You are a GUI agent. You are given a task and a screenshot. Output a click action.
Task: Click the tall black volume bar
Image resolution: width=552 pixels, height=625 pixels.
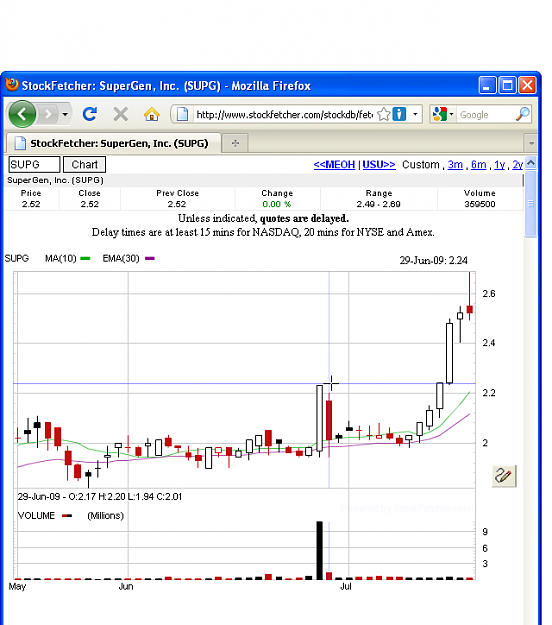pyautogui.click(x=320, y=550)
